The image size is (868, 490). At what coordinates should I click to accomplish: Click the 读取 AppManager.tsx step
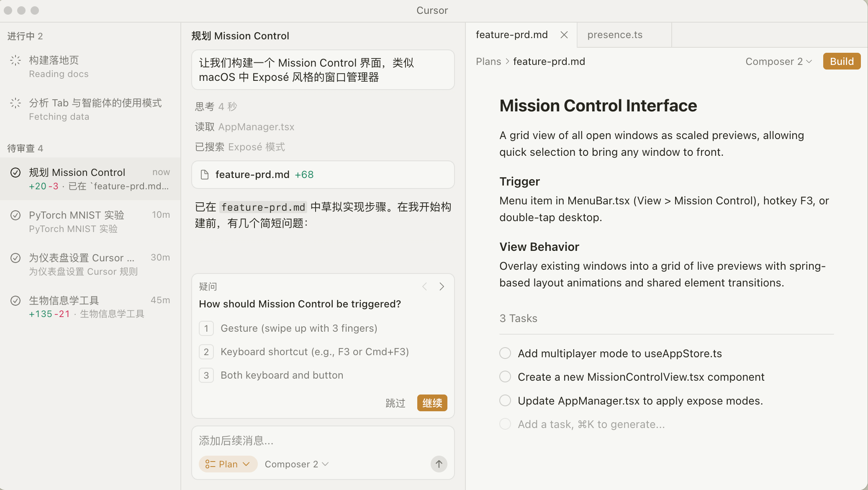[x=244, y=127]
